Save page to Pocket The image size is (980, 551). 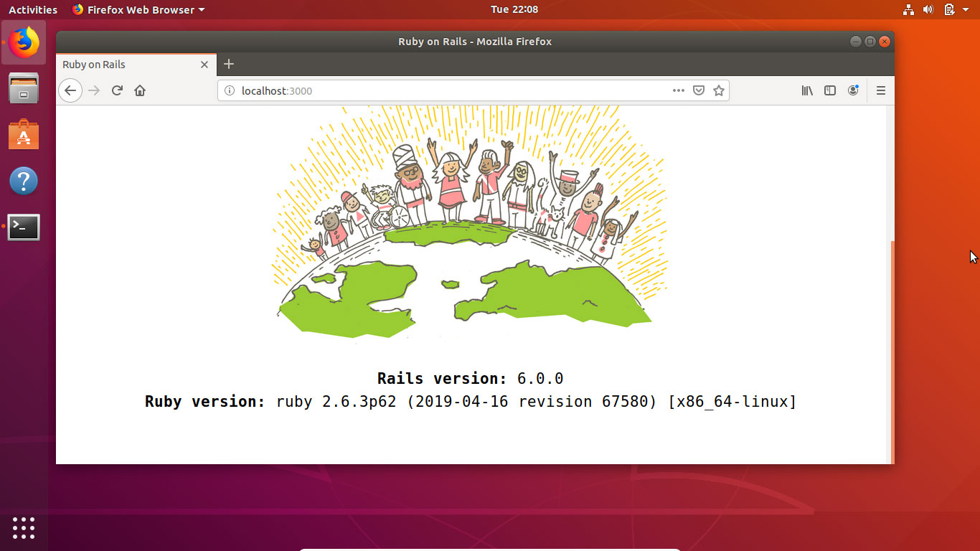699,90
